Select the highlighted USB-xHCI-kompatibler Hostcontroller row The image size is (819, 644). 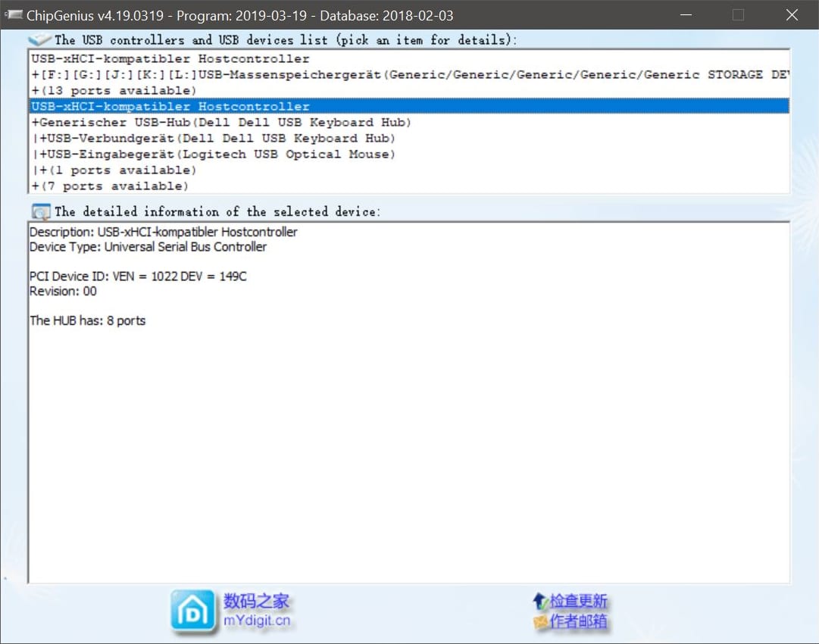[x=409, y=106]
